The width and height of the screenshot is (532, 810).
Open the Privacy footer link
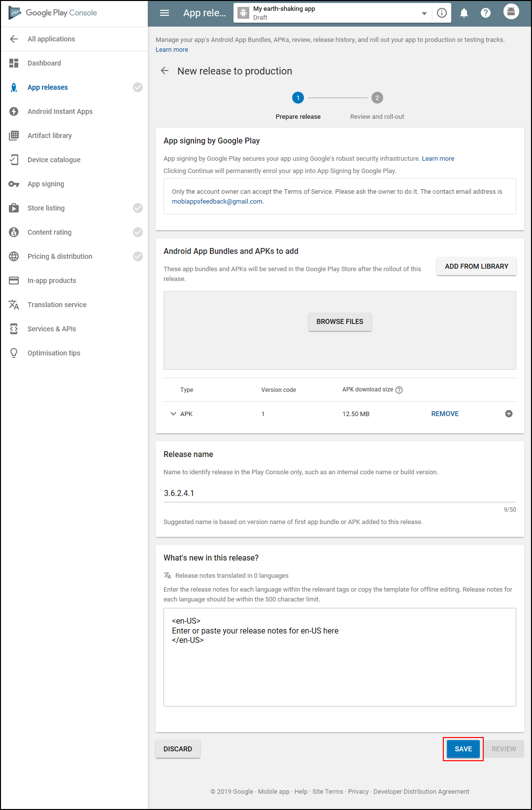[358, 792]
